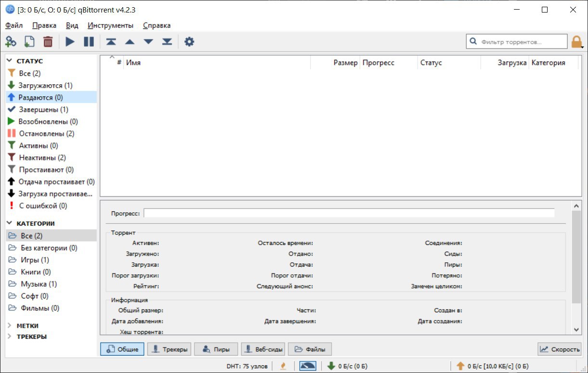Select Отдача простаивает (0) filter
Screen dimensions: 588x373
coord(51,181)
